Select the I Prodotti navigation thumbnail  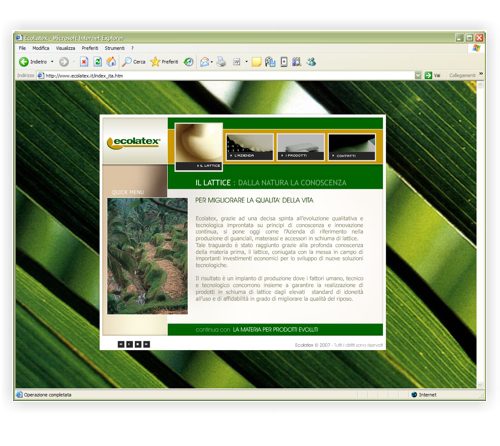click(x=301, y=147)
